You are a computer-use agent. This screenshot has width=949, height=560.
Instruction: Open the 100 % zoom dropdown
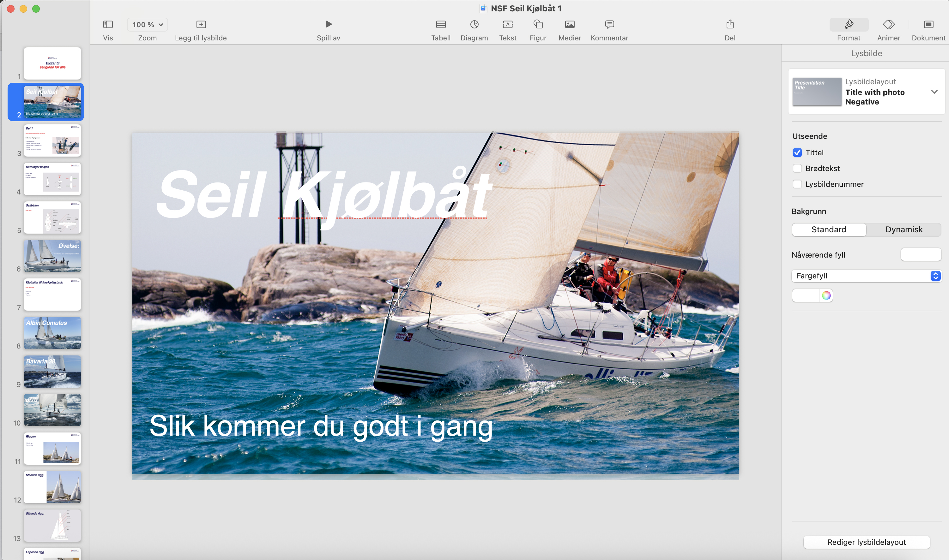[x=147, y=25]
